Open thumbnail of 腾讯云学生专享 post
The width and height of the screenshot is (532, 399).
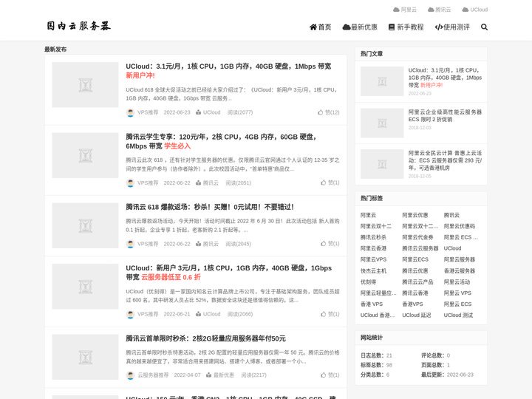85,155
